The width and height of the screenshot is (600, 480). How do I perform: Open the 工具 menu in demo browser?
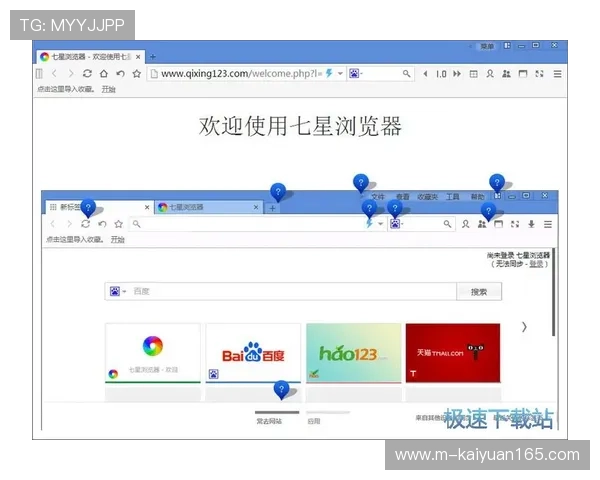[x=453, y=197]
